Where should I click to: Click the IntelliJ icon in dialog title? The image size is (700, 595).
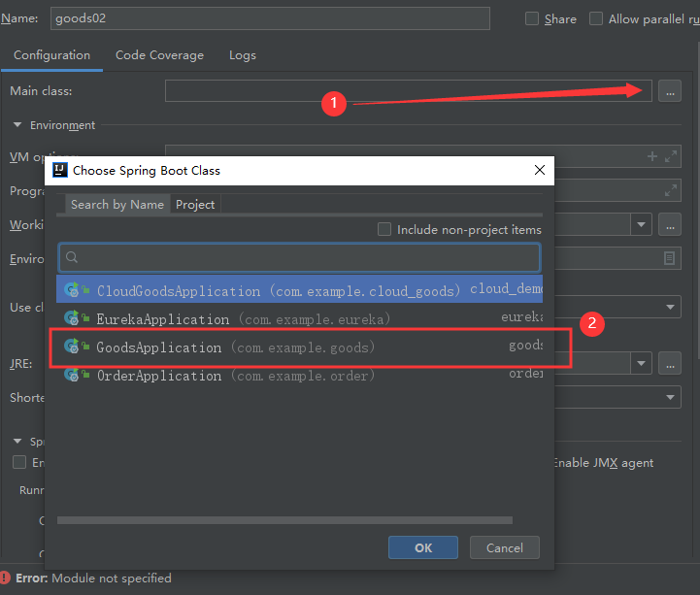coord(60,170)
